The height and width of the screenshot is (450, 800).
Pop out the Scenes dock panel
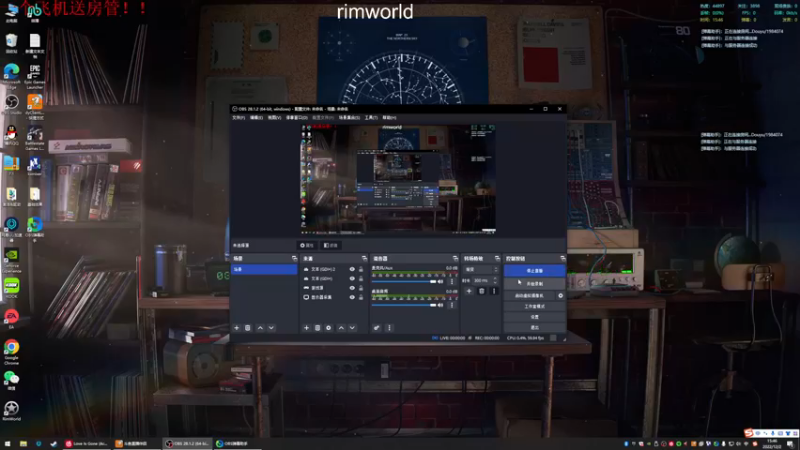(294, 258)
